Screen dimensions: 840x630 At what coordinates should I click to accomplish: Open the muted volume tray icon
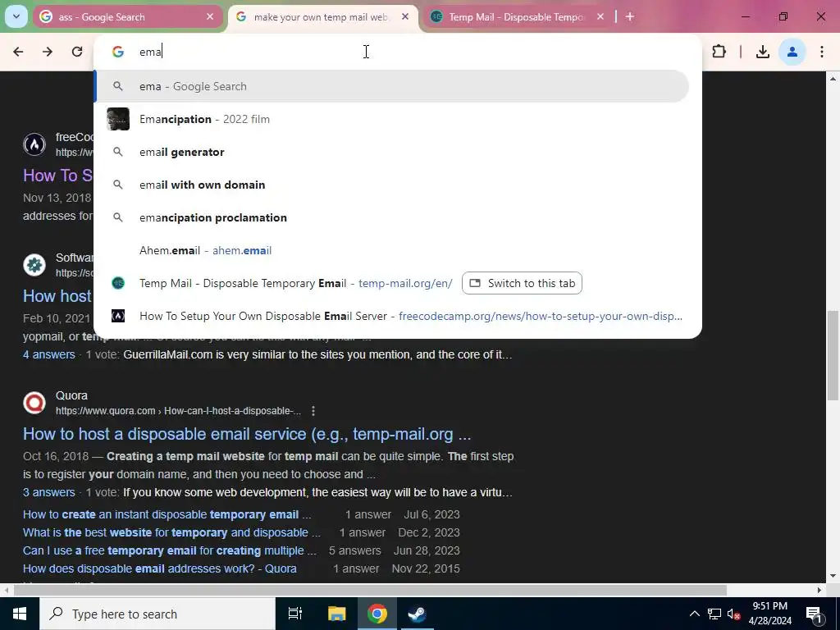tap(734, 614)
